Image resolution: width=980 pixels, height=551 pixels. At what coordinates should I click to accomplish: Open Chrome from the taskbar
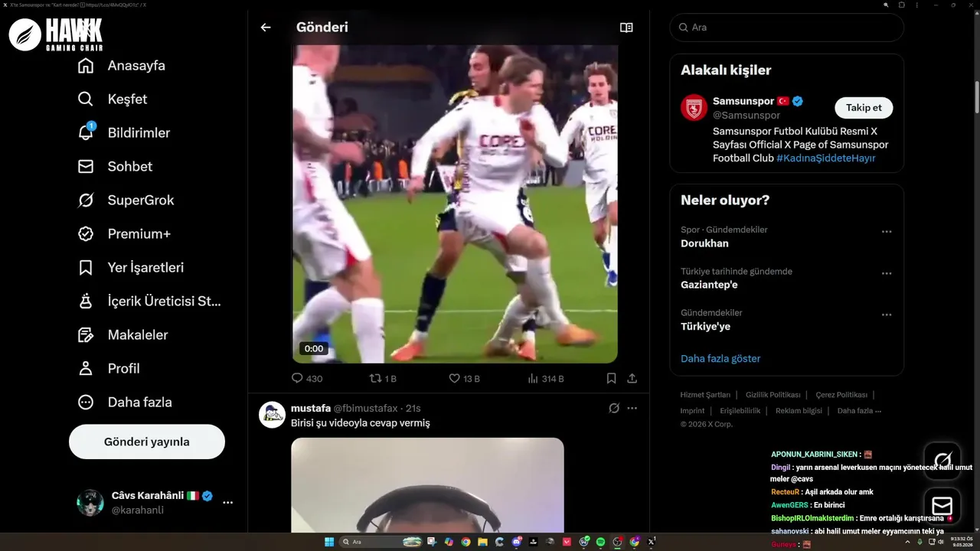pos(466,542)
